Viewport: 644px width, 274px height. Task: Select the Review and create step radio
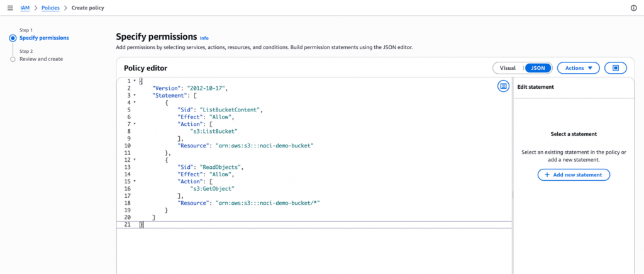pyautogui.click(x=13, y=59)
